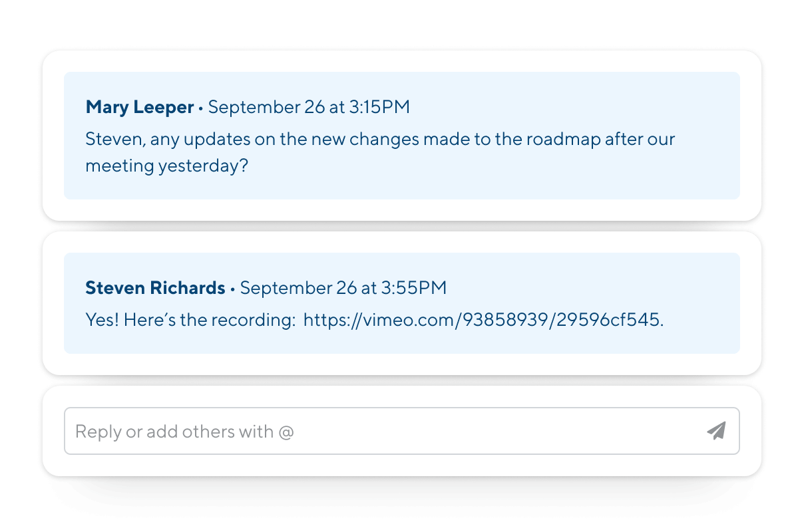Open the vimeo.com recording link
The height and width of the screenshot is (532, 804).
pos(483,320)
